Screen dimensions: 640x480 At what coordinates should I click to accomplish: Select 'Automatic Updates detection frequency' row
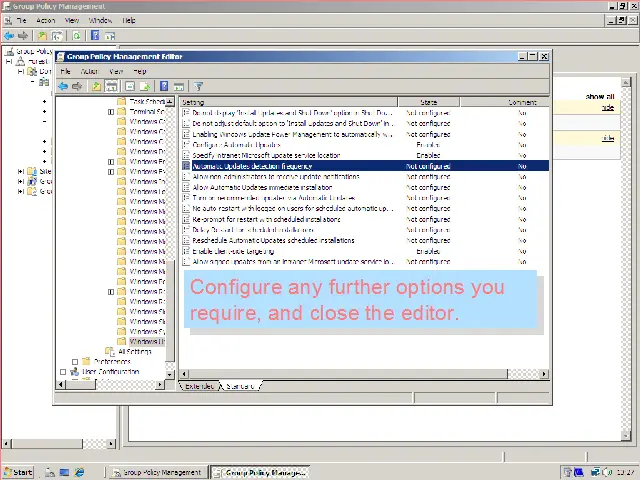pyautogui.click(x=364, y=166)
